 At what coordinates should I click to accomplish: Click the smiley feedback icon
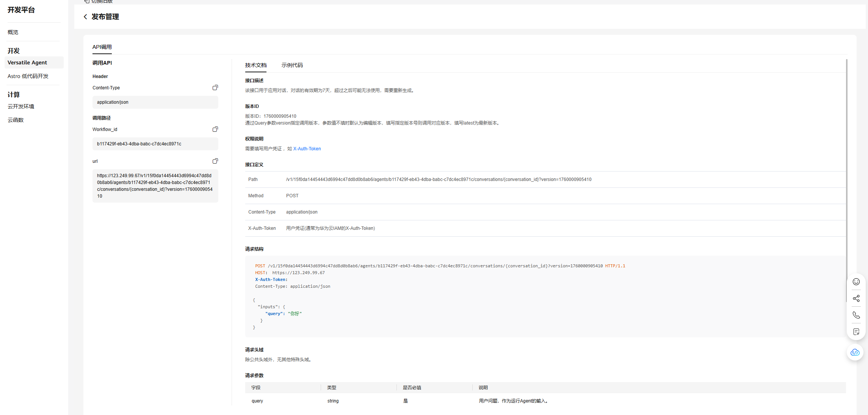856,282
